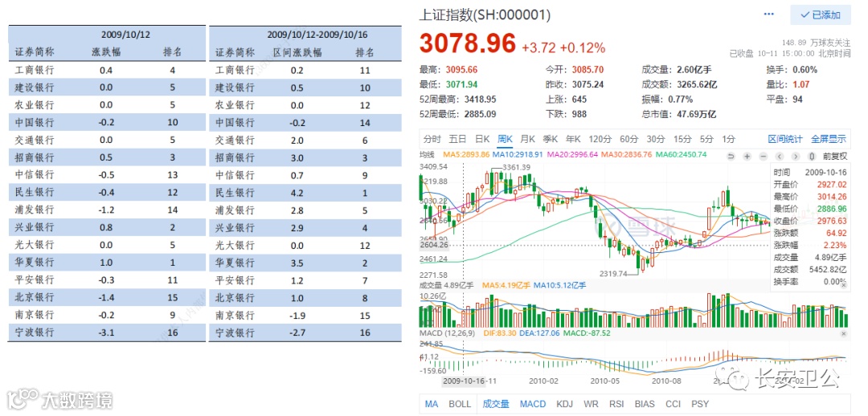This screenshot has height=416, width=868.
Task: Move chart to later period with right chevron
Action: pyautogui.click(x=796, y=156)
